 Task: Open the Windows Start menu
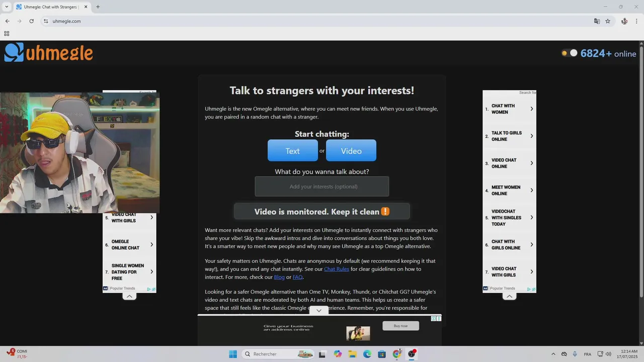click(x=233, y=354)
